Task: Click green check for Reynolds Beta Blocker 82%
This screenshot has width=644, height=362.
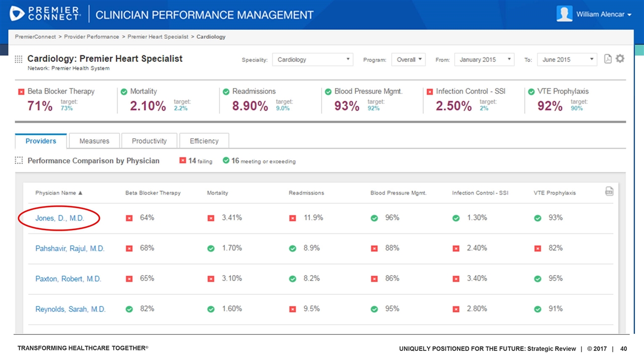Action: point(129,309)
